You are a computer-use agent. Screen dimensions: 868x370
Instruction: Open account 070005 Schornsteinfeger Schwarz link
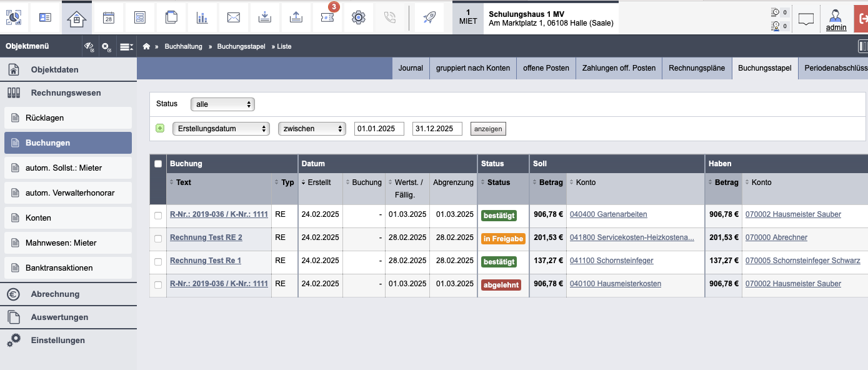point(803,261)
